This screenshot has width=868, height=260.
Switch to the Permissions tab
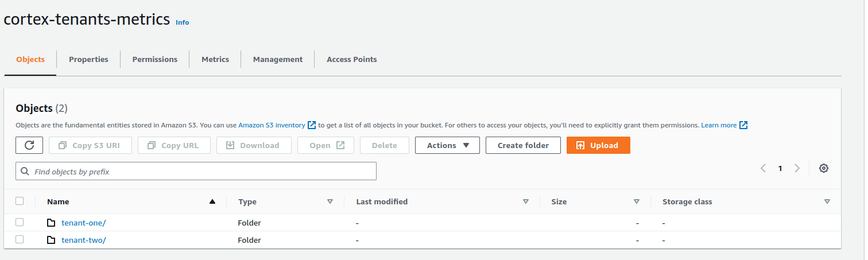click(154, 59)
